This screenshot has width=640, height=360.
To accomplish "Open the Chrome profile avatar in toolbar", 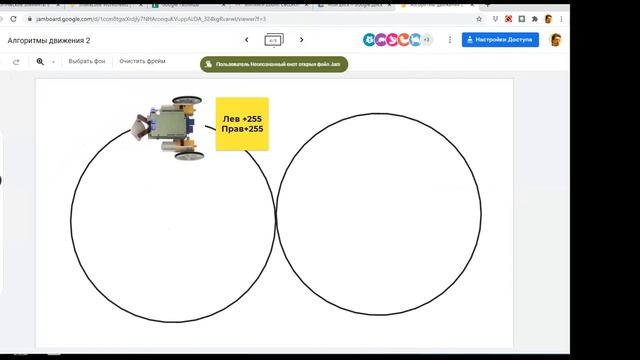I will [x=548, y=19].
